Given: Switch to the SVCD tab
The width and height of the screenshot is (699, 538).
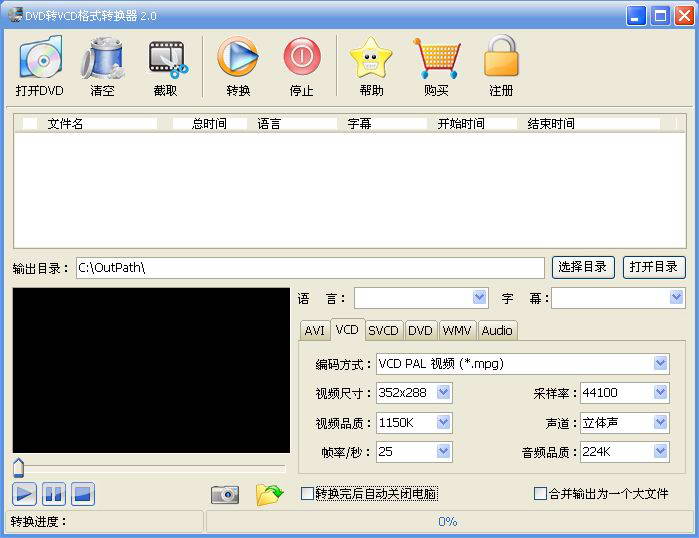Looking at the screenshot, I should click(384, 330).
